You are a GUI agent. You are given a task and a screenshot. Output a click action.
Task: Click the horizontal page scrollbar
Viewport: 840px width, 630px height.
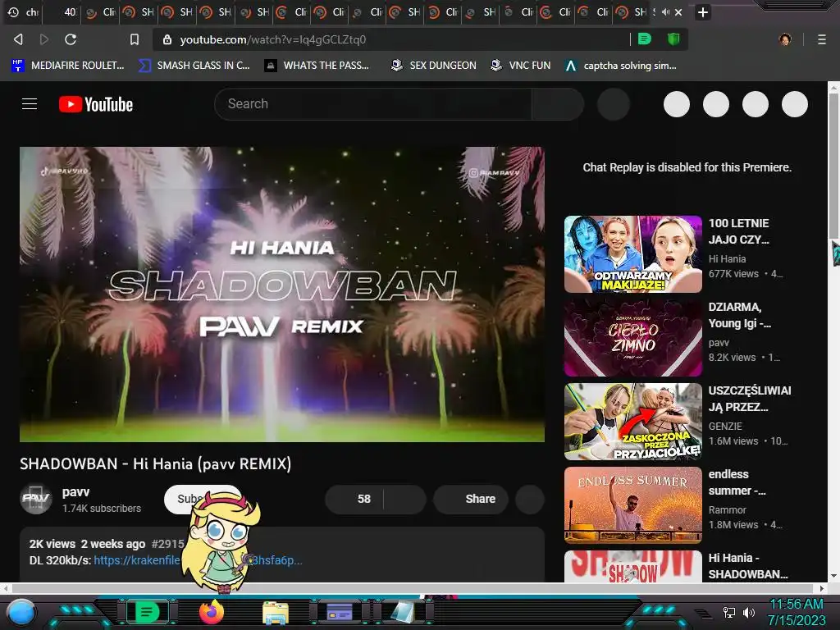[x=413, y=588]
